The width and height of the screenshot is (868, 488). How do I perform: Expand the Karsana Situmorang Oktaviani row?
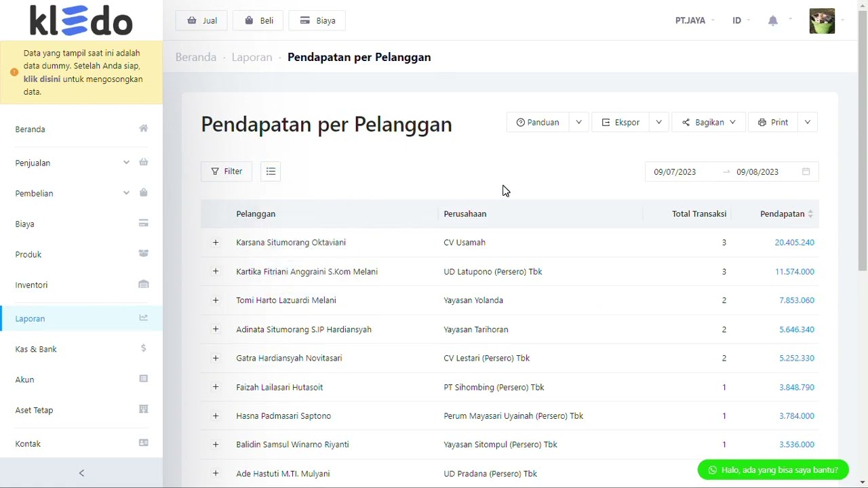click(216, 243)
